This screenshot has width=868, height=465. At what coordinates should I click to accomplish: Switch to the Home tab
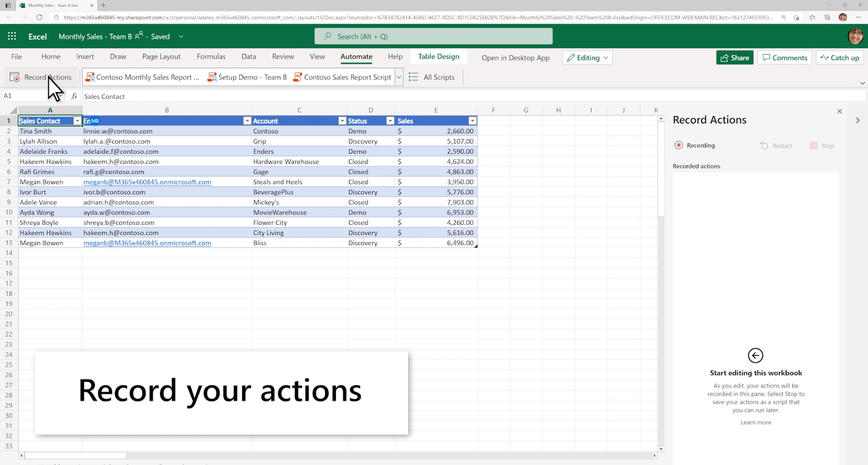[x=51, y=56]
